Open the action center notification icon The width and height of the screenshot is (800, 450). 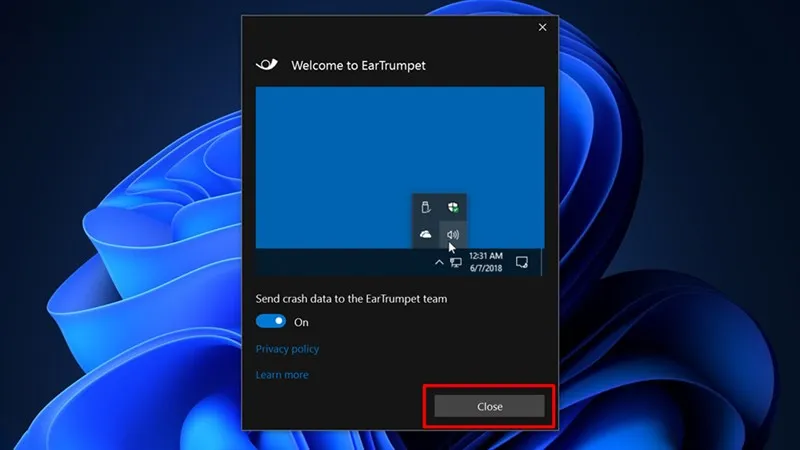[521, 262]
